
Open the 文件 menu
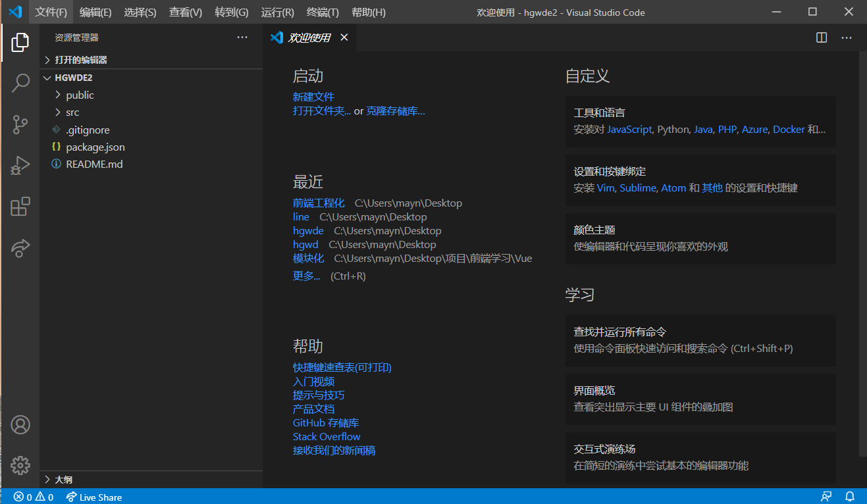pyautogui.click(x=51, y=12)
